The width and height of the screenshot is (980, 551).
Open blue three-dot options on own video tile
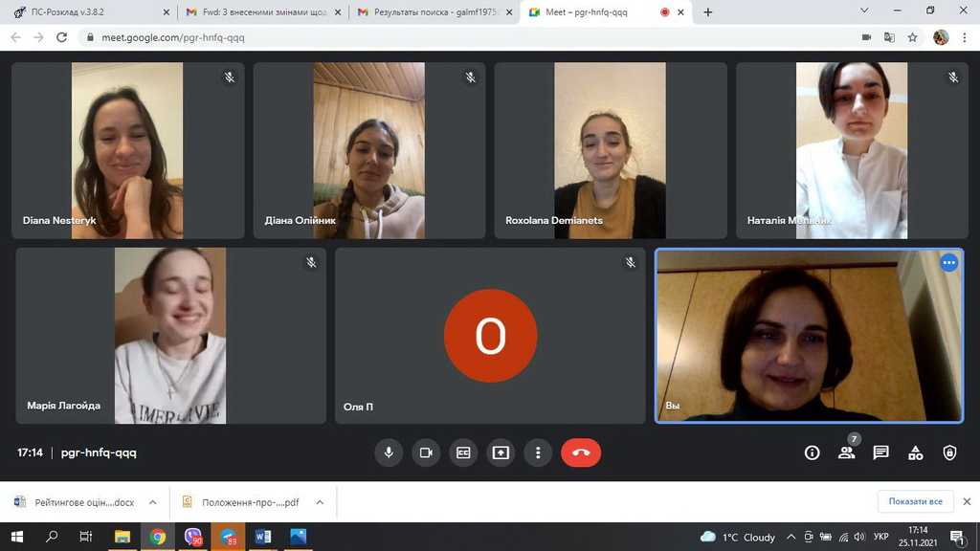coord(948,263)
